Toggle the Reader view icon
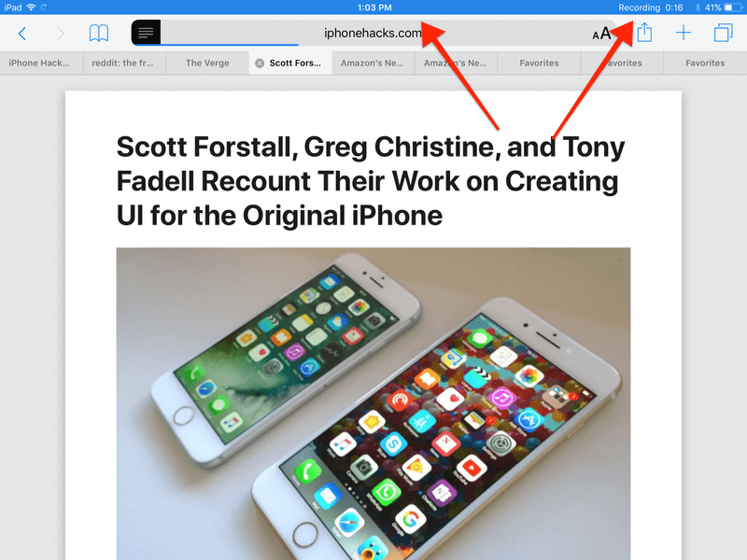747x560 pixels. (146, 33)
